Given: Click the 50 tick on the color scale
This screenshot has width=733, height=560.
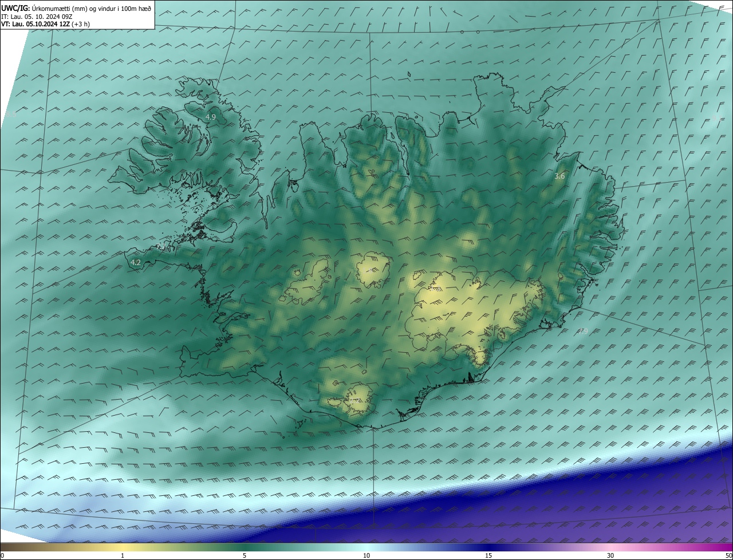Looking at the screenshot, I should (729, 556).
